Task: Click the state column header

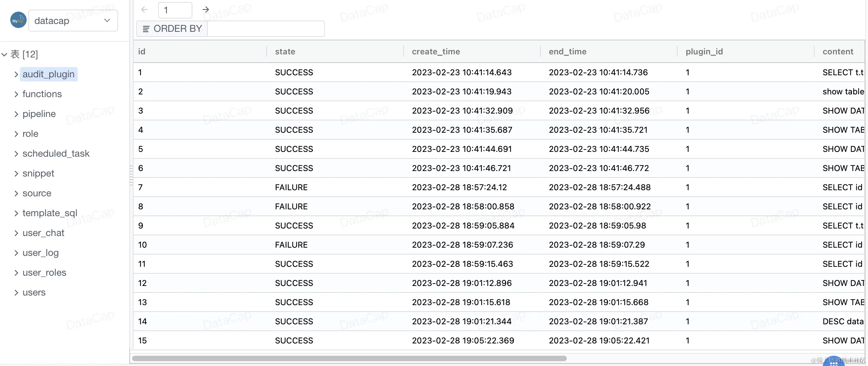Action: click(335, 52)
